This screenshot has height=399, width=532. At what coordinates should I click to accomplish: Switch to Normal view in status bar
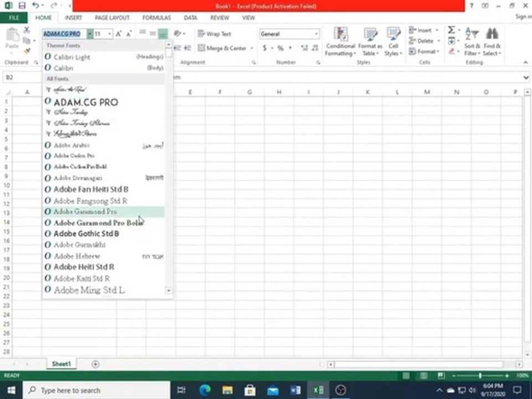(x=406, y=376)
